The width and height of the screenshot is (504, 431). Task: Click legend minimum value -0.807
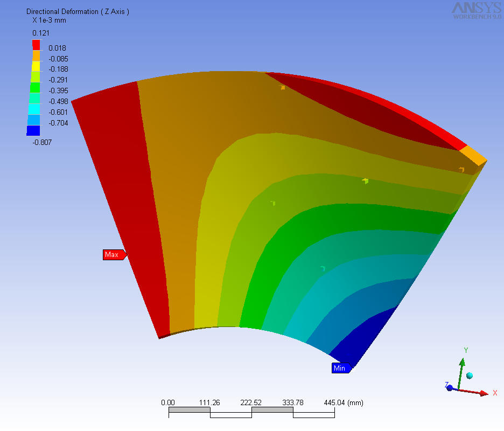click(42, 142)
